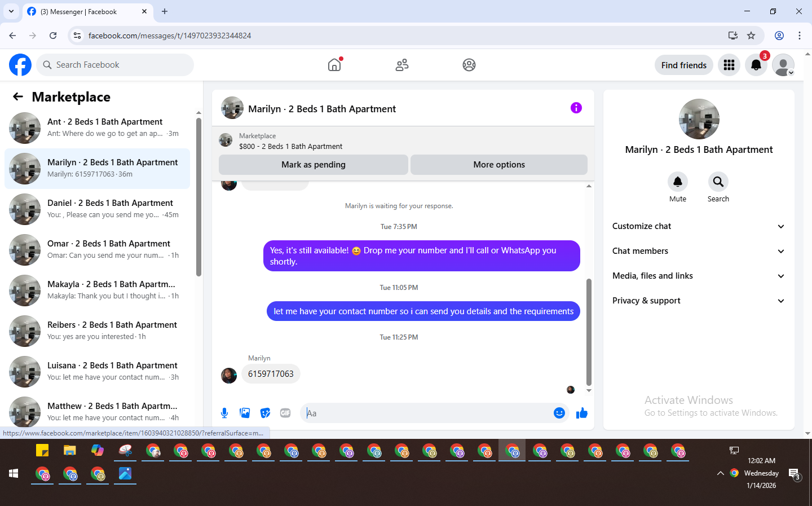Open Makayla's conversation

tap(97, 291)
